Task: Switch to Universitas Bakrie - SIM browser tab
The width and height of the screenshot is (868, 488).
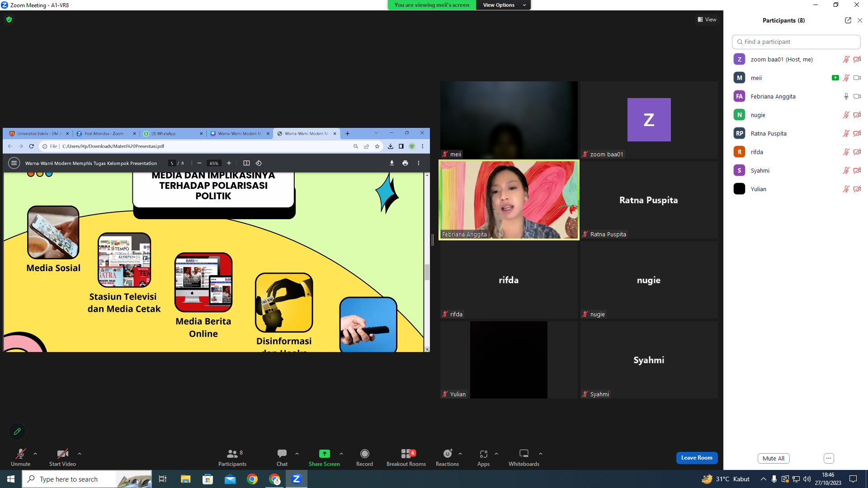Action: (39, 133)
